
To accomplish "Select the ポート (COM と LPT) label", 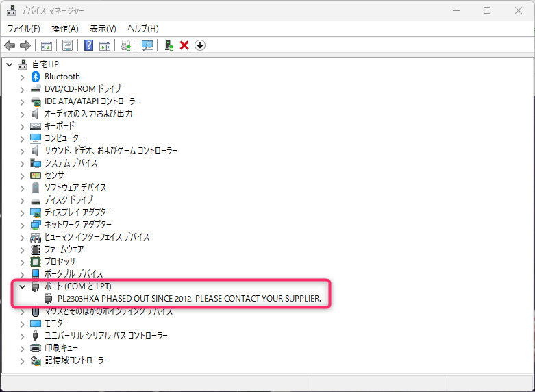I will [78, 286].
